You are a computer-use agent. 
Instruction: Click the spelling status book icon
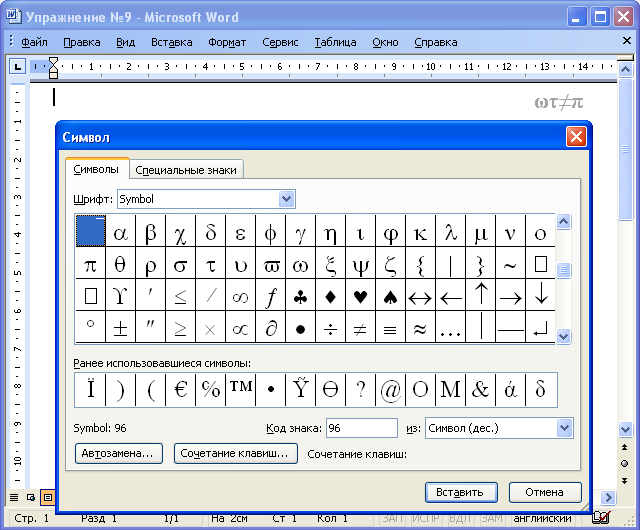point(602,518)
